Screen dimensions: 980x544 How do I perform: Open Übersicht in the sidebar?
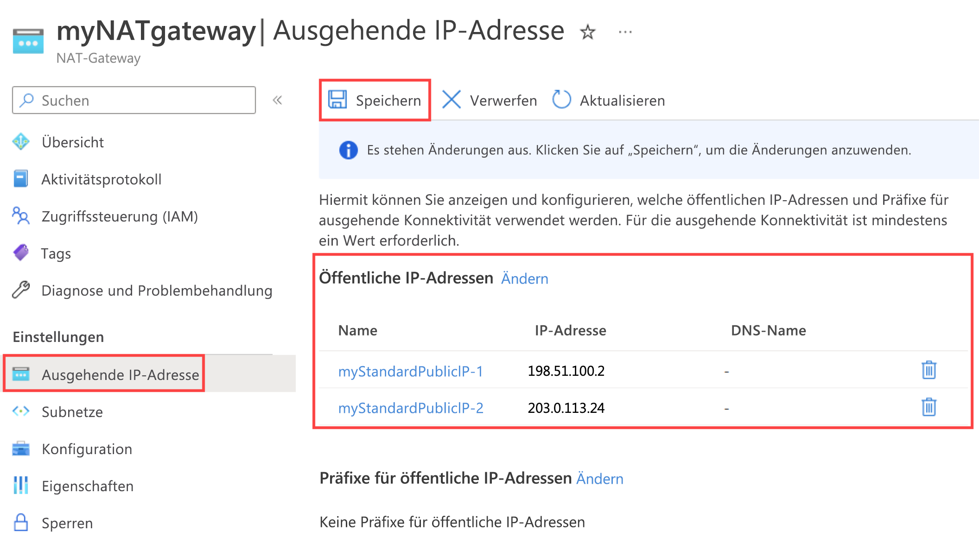(73, 142)
